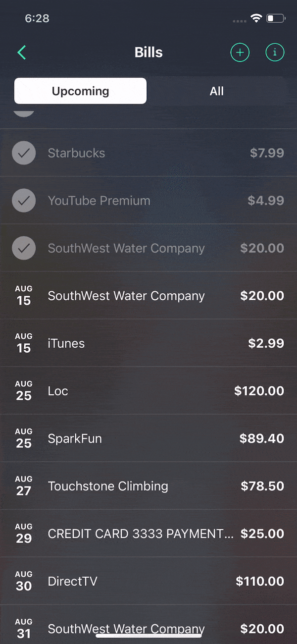Screen dimensions: 297x644
Task: Open the info circle icon
Action: click(275, 52)
